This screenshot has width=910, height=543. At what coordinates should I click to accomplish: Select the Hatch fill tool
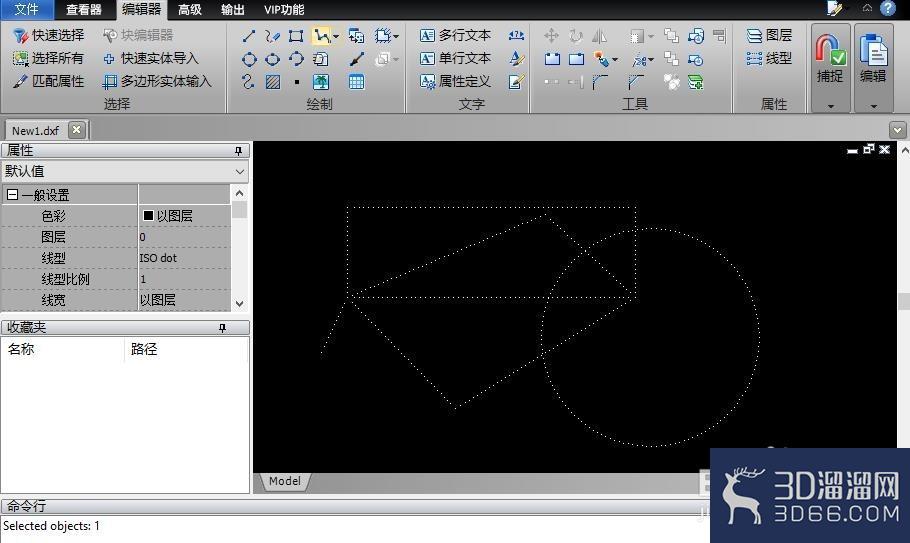pos(273,82)
